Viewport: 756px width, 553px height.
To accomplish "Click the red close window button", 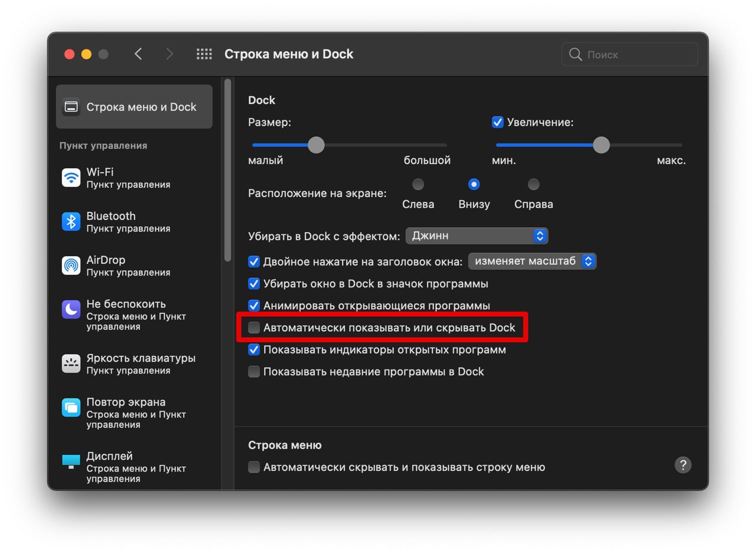I will pyautogui.click(x=69, y=54).
